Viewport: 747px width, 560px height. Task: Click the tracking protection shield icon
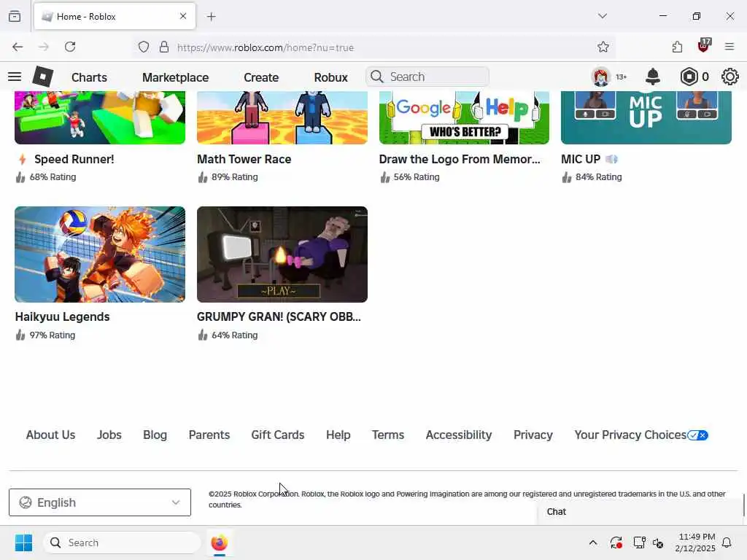tap(144, 47)
